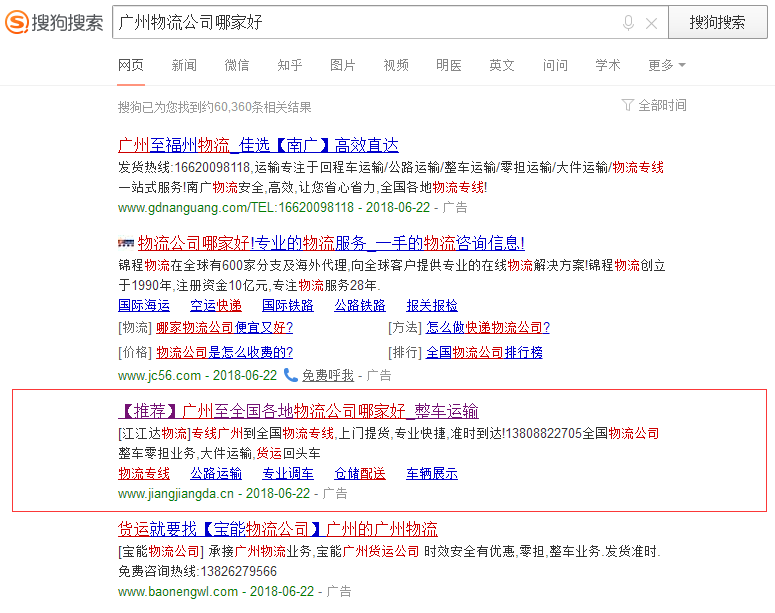
Task: Clear the search box with X icon
Action: pos(651,23)
